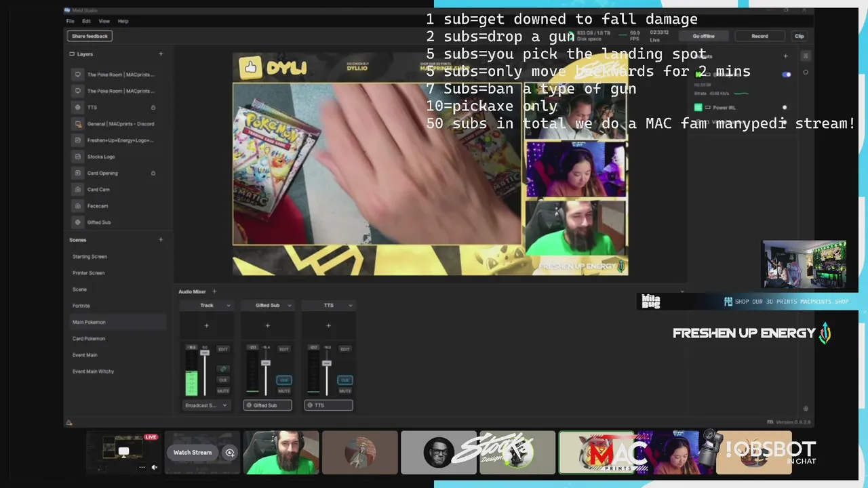Mute the Gifted Sub audio channel

tap(284, 391)
